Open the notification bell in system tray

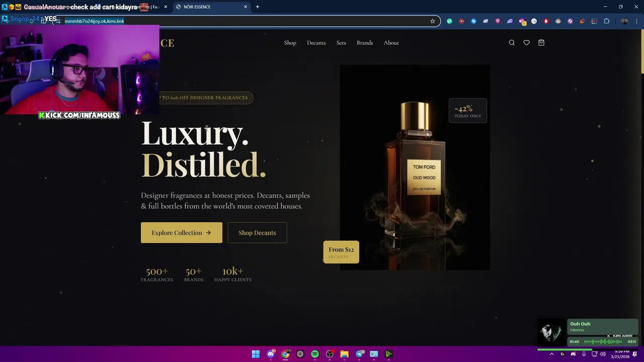(634, 354)
